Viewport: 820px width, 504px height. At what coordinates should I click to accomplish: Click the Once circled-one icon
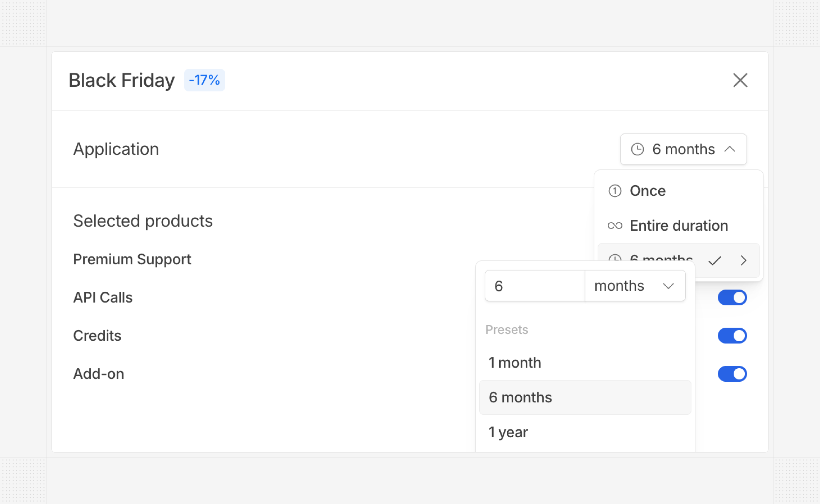[615, 191]
